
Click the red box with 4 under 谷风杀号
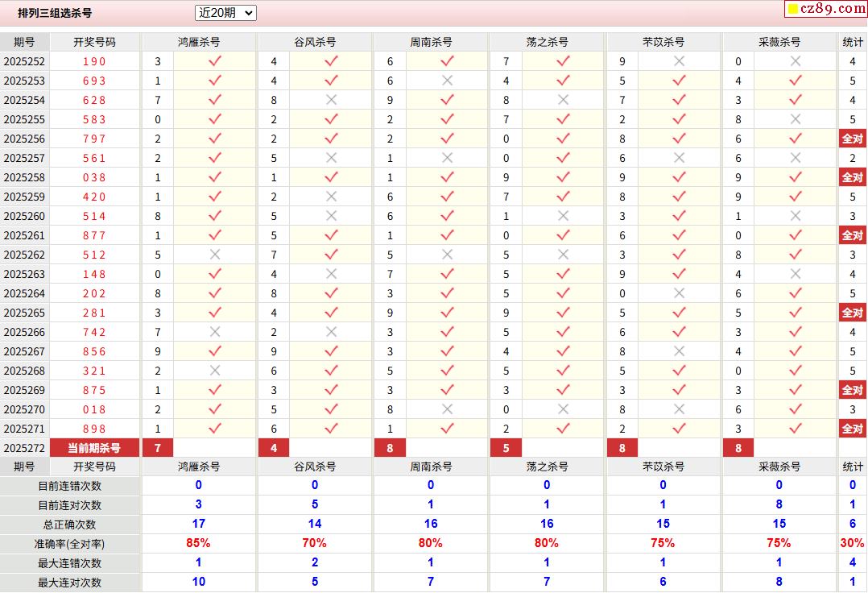click(x=274, y=448)
